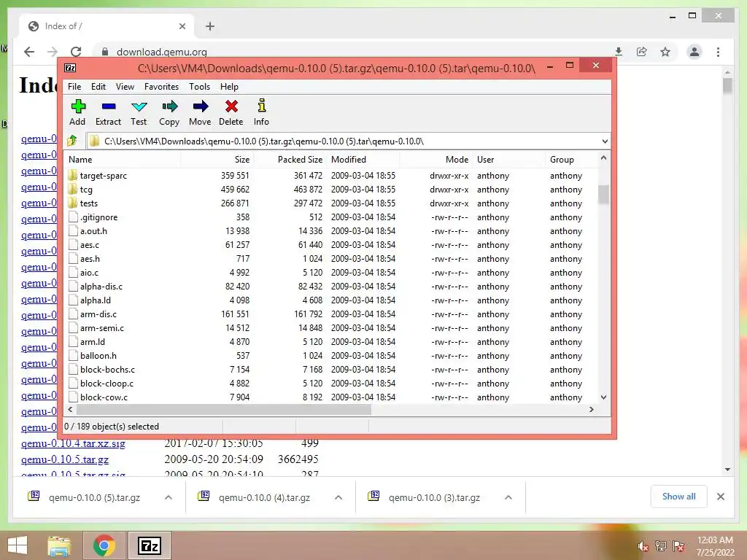This screenshot has height=560, width=747.
Task: Expand options for qemu-0.10.0 (5).tar.gz download
Action: click(x=169, y=497)
